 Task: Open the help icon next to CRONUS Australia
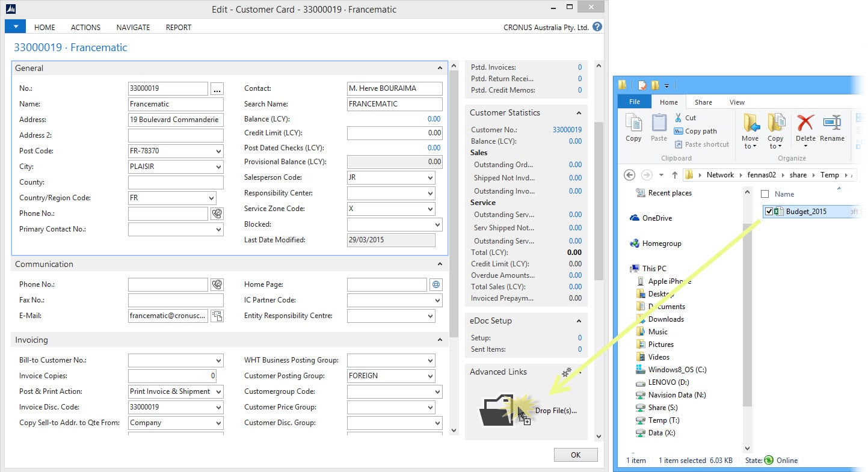(x=597, y=27)
